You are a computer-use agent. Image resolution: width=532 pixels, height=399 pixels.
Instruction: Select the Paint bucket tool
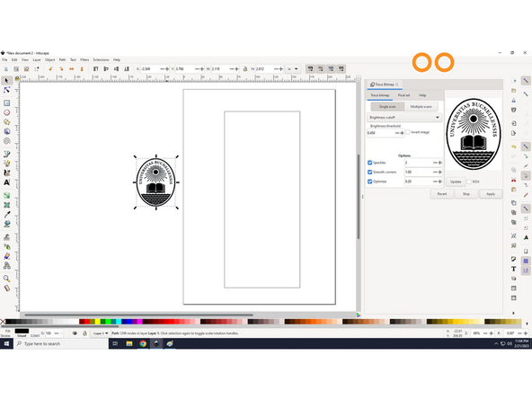tap(6, 224)
